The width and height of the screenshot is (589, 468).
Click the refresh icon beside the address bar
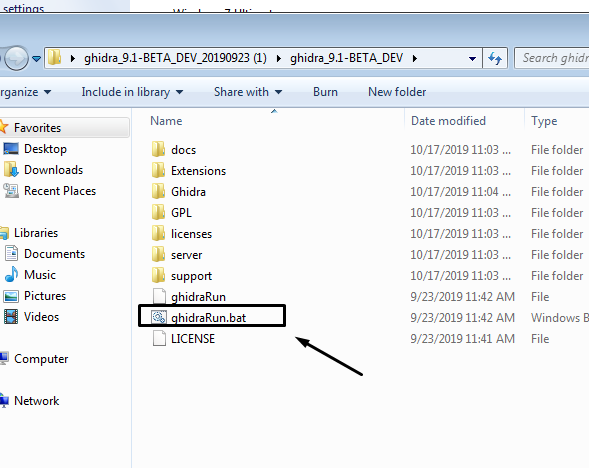point(495,58)
